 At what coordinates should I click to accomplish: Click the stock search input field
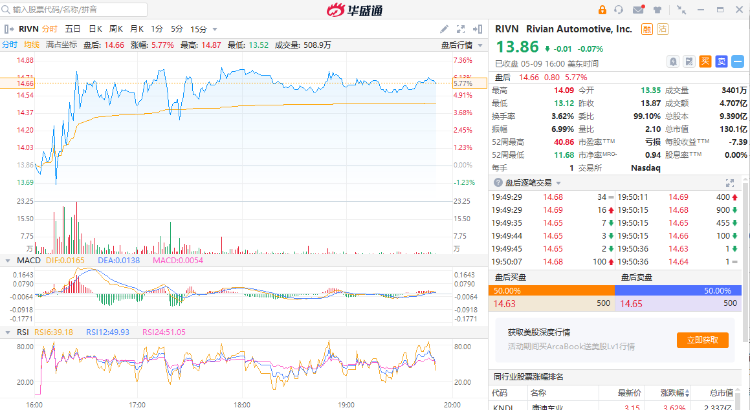pos(74,10)
